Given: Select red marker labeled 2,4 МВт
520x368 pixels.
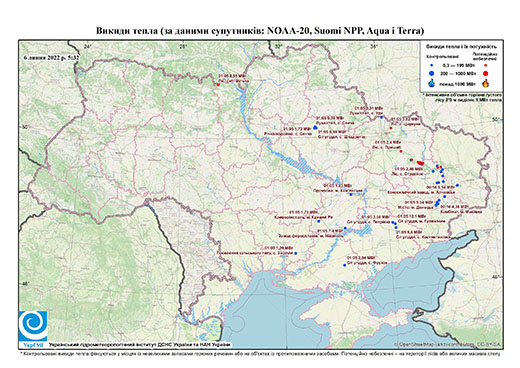Looking at the screenshot, I should pyautogui.click(x=401, y=152).
